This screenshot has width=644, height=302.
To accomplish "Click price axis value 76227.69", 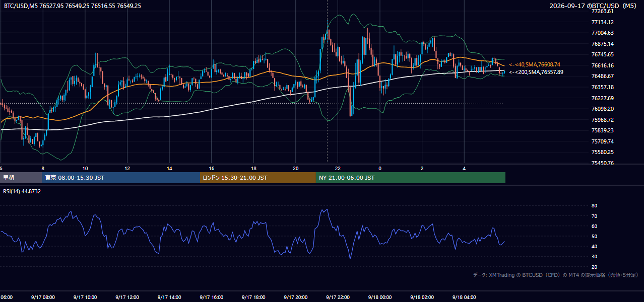I will (x=603, y=98).
